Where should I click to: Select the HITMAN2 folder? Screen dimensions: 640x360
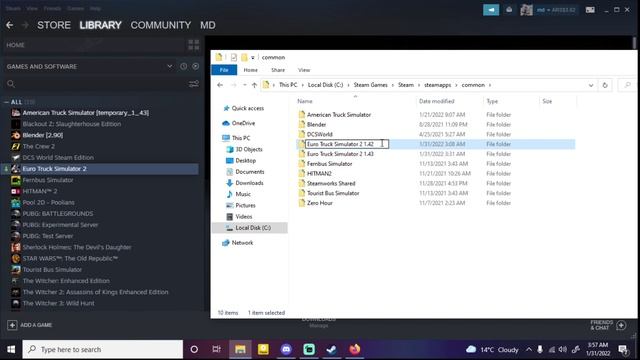pos(319,173)
